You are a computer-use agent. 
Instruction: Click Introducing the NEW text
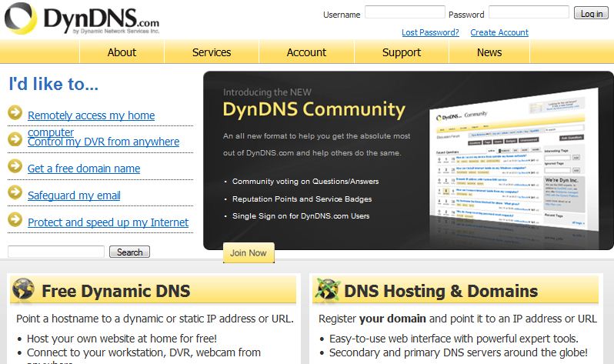point(268,92)
